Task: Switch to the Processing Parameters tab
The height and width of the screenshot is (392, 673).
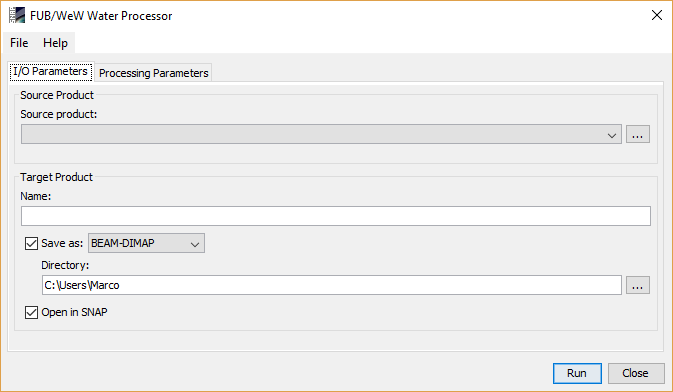Action: click(x=153, y=73)
